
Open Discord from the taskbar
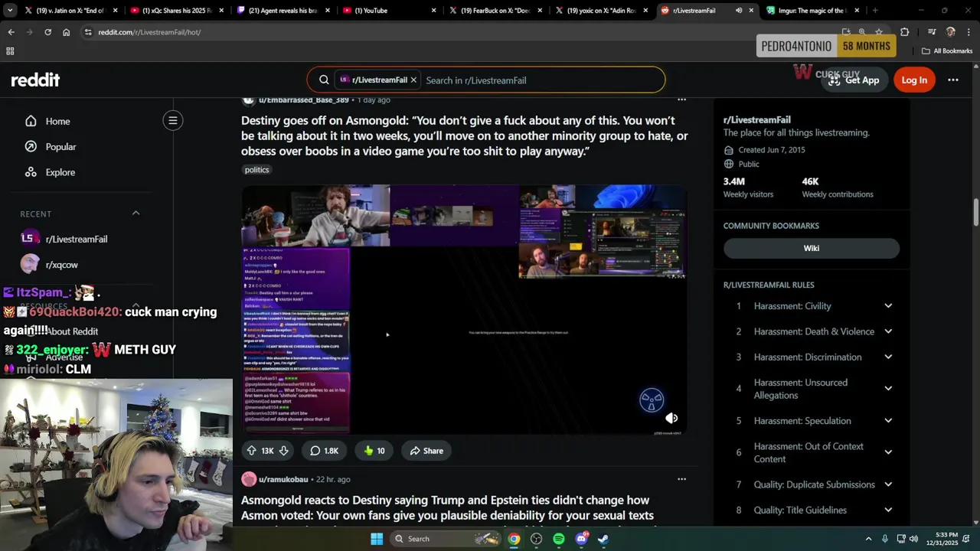coord(581,539)
